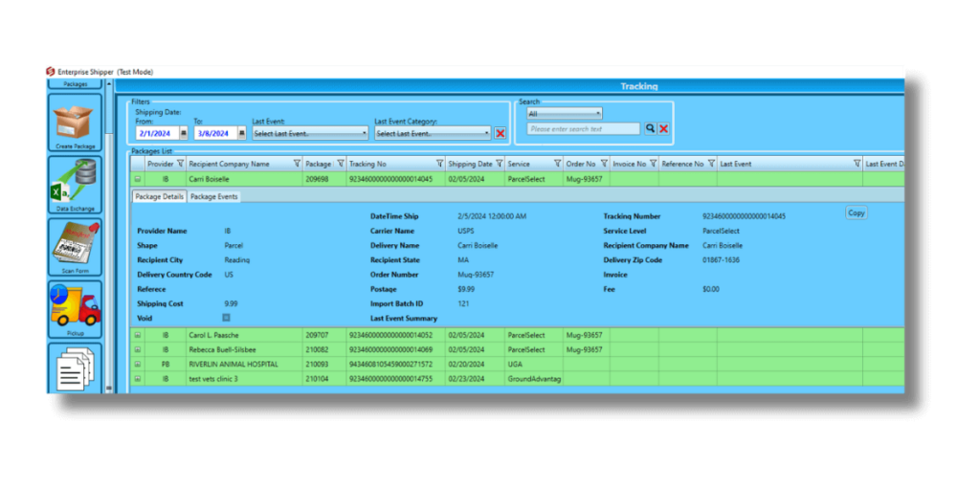Click the magnifier search icon
The height and width of the screenshot is (490, 980).
coord(650,128)
